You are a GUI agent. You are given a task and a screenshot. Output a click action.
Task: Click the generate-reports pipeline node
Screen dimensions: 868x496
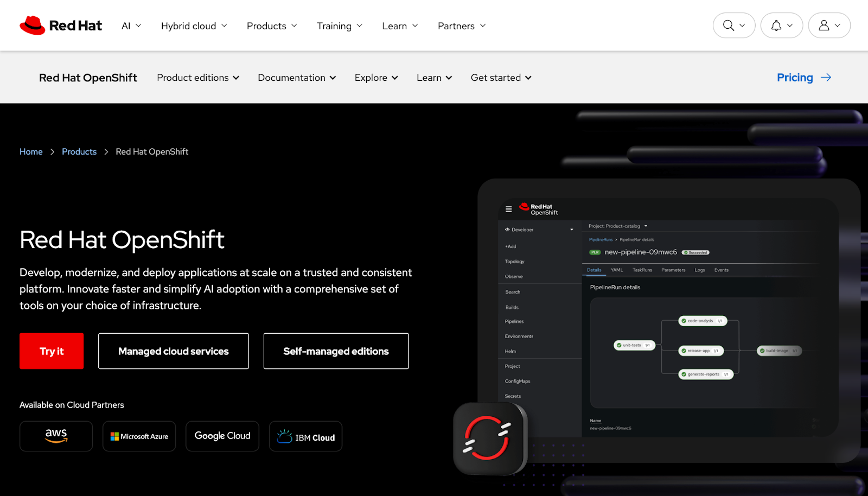[706, 374]
